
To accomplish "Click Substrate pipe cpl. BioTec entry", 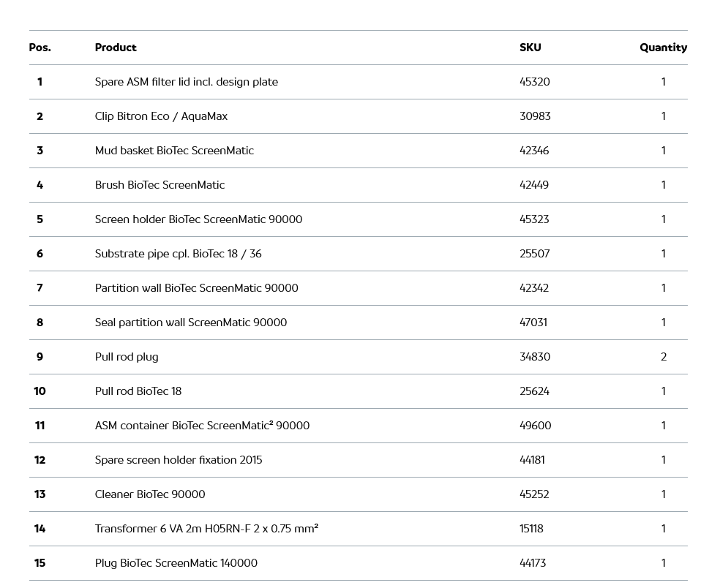I will tap(178, 254).
